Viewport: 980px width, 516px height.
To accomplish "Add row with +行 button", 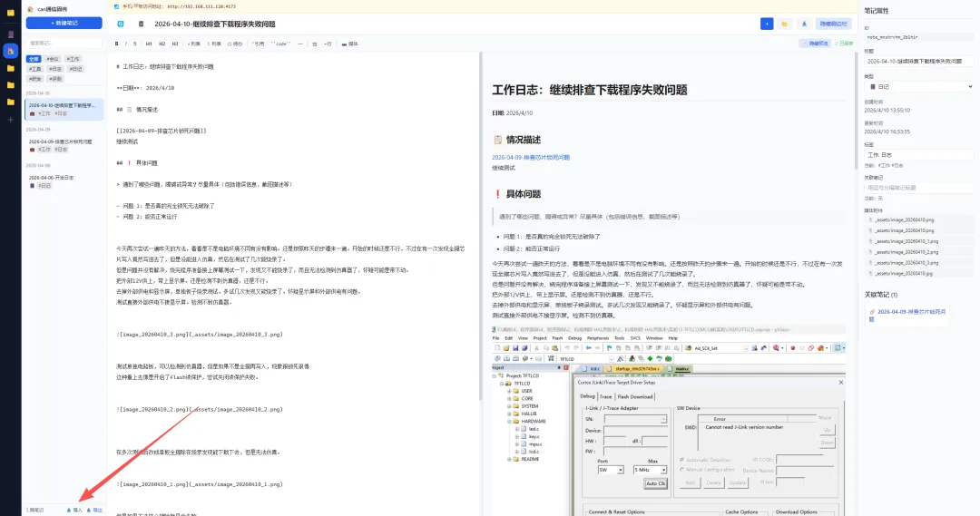I will point(328,44).
